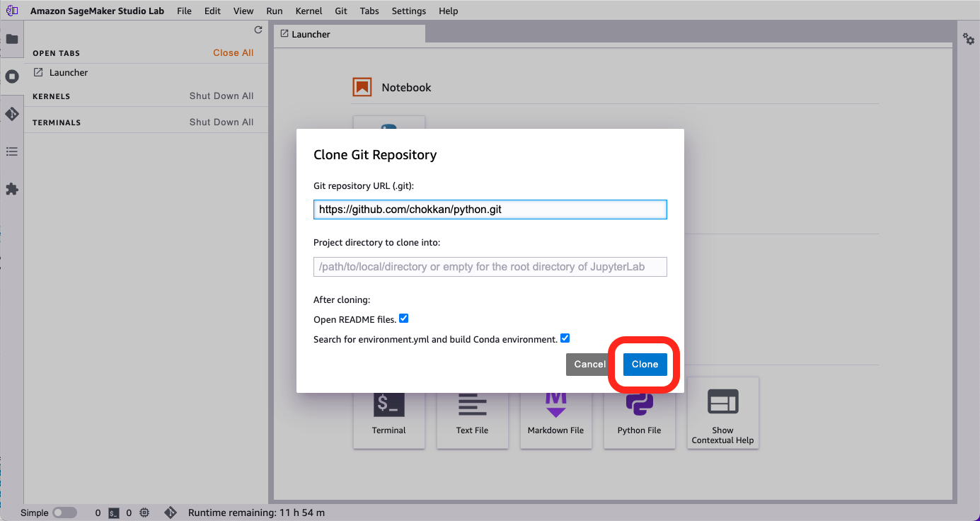Click Shut Down All for Kernels
The image size is (980, 521).
(221, 96)
